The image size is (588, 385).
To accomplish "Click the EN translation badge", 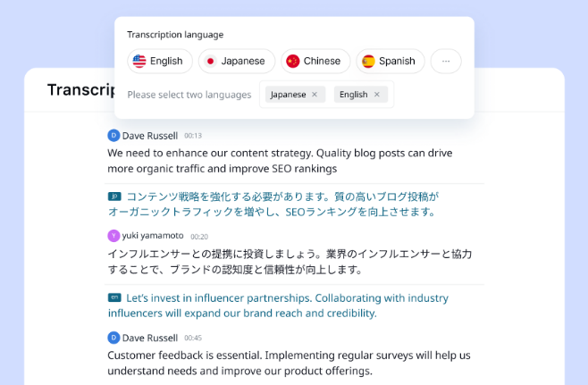I will (x=114, y=297).
